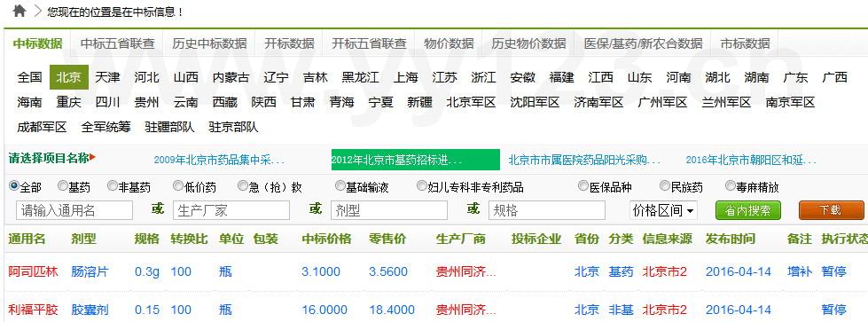Select the 急（抢）救 radio button

click(x=242, y=186)
